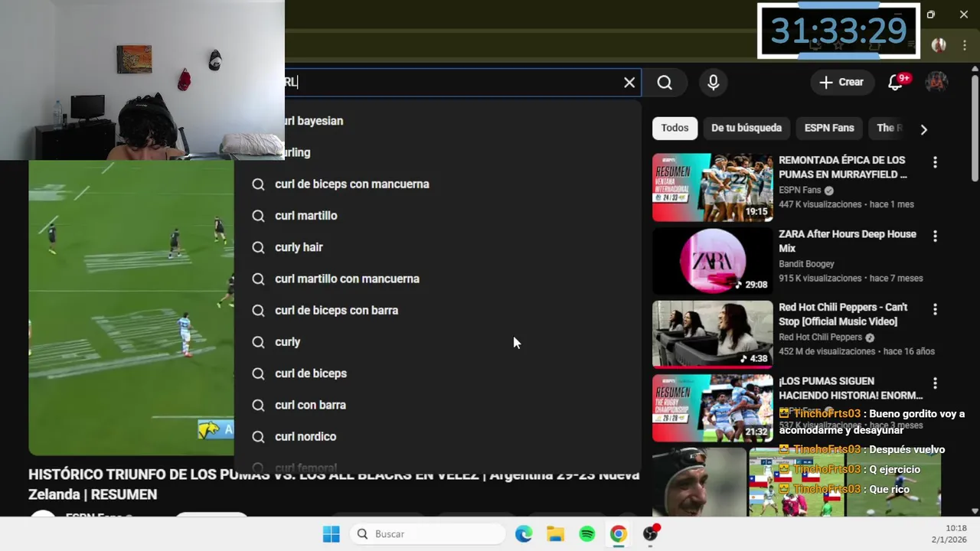The width and height of the screenshot is (980, 551).
Task: Open 'REMONTADA ÉPICA DE LOS PUMAS' video title
Action: tap(843, 167)
